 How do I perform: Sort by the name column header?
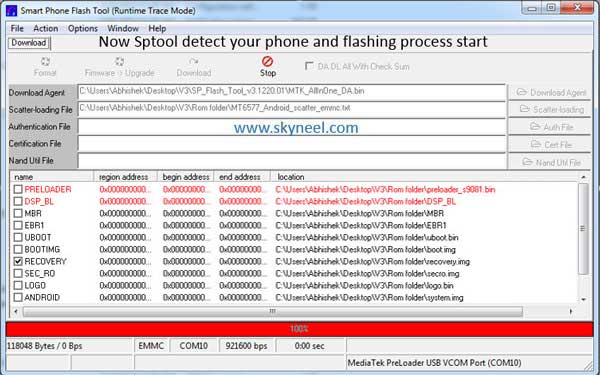[x=52, y=177]
